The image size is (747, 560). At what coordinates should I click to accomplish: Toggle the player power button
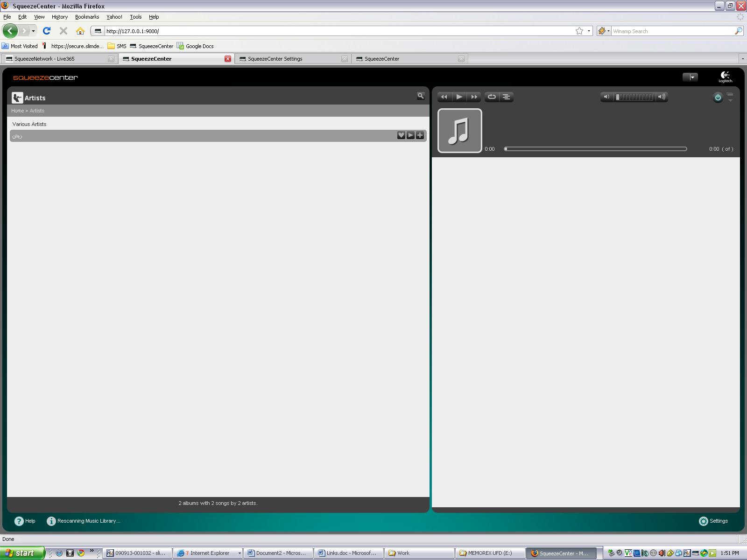tap(718, 98)
